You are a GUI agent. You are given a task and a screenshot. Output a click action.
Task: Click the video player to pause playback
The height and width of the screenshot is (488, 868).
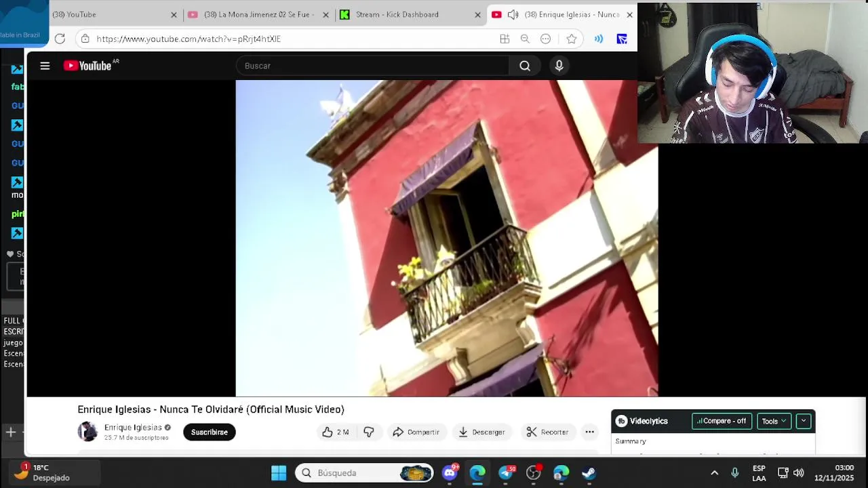pyautogui.click(x=446, y=238)
